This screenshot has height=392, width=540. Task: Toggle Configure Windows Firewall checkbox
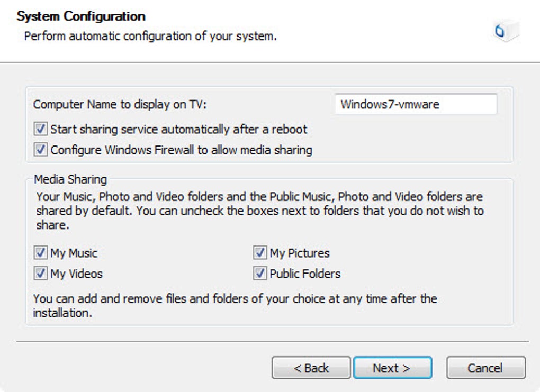click(40, 150)
